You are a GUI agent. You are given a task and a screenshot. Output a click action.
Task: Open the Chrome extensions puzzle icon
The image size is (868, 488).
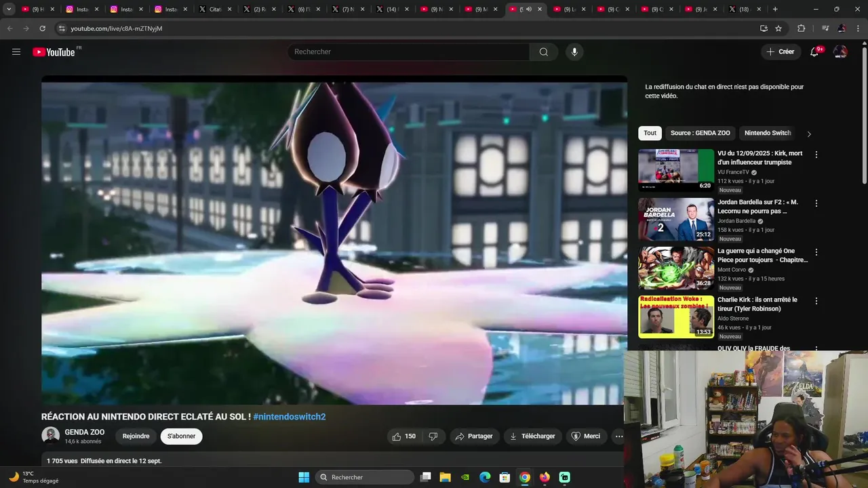801,28
